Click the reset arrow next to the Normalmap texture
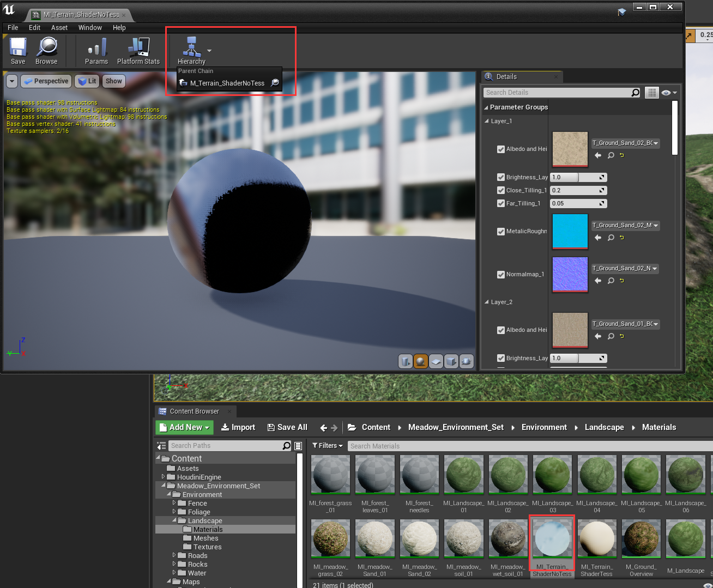This screenshot has height=588, width=713. [621, 281]
